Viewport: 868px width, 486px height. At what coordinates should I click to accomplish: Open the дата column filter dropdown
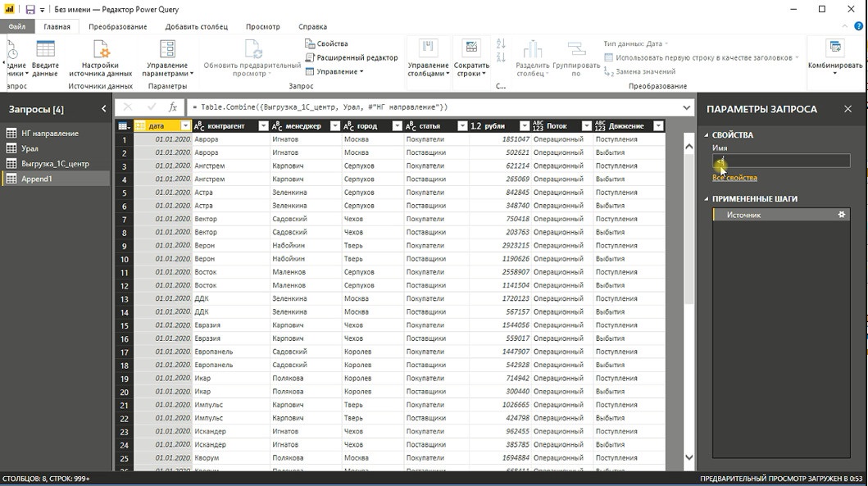[185, 126]
